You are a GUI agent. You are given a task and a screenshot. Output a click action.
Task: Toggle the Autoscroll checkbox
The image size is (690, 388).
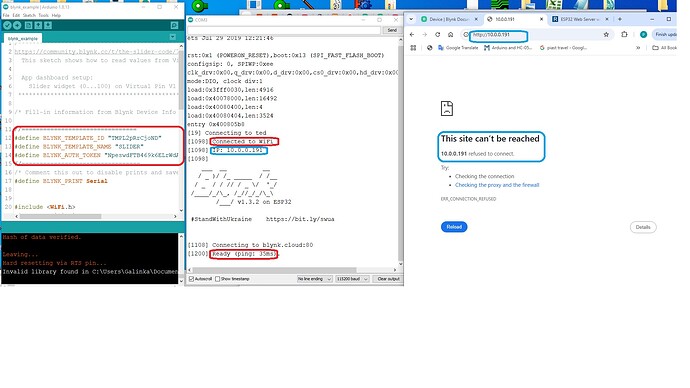coord(191,279)
